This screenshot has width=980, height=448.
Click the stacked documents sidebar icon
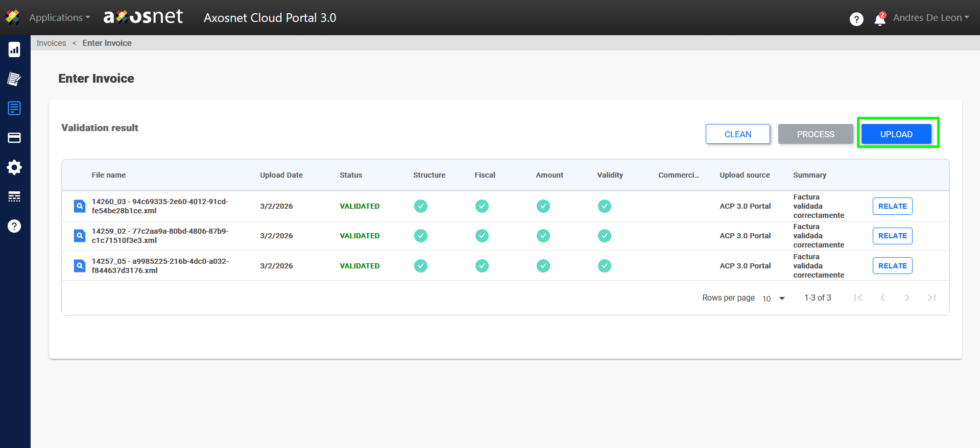(x=14, y=79)
